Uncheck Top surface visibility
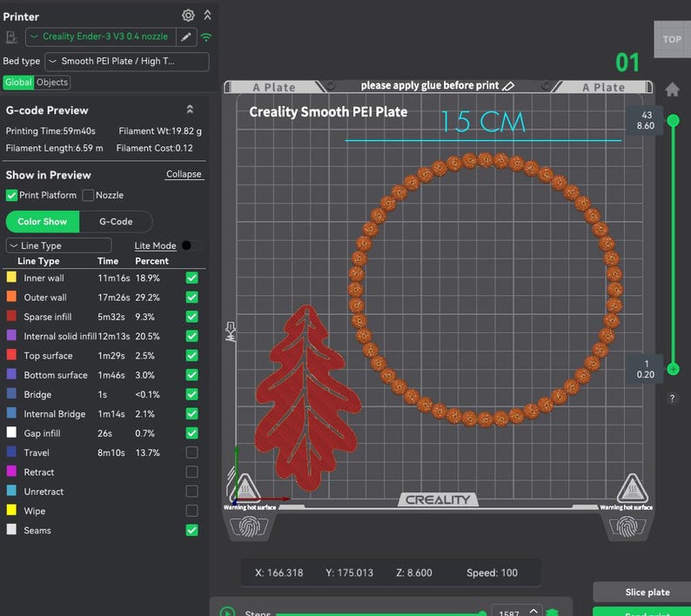The image size is (691, 616). [191, 356]
